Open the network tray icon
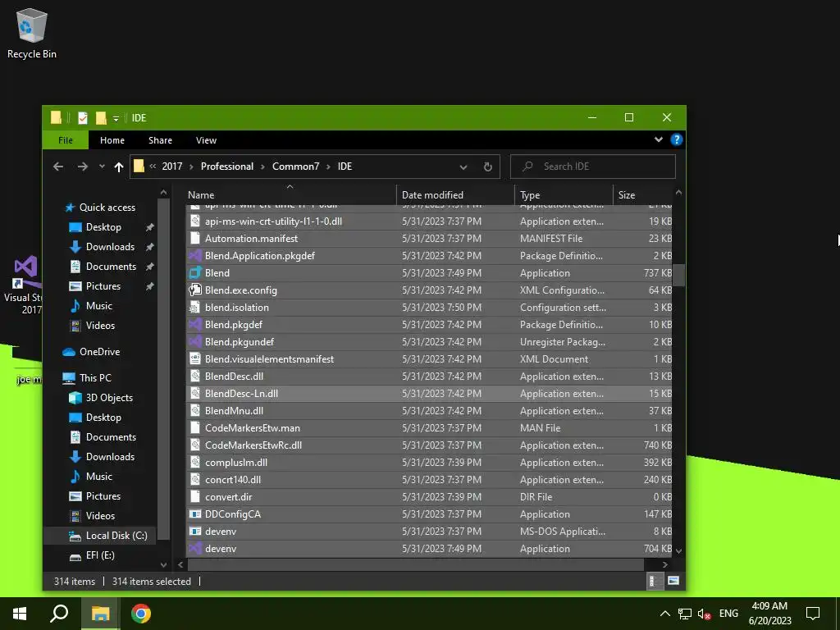Screen dimensions: 840x630 pyautogui.click(x=684, y=614)
